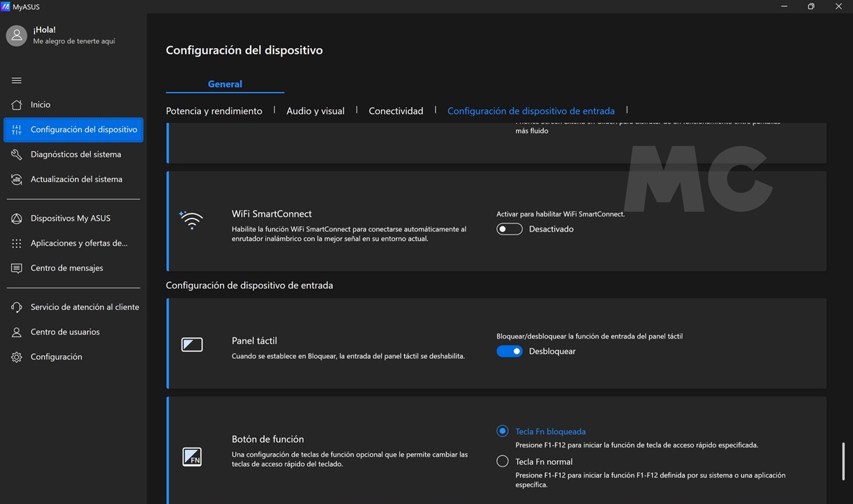Click the user profile avatar
Screen dimensions: 853x504
17,36
